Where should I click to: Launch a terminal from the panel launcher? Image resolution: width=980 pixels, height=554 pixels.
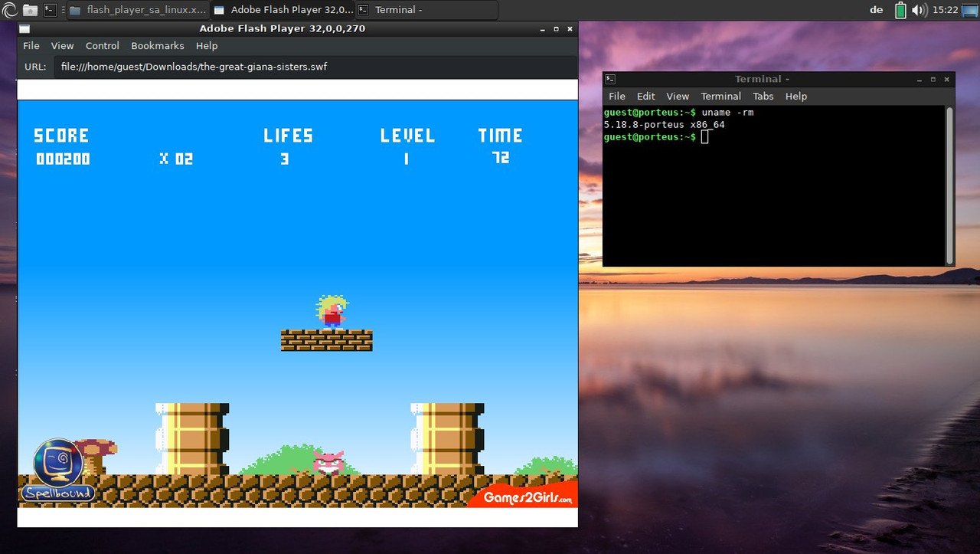coord(50,10)
